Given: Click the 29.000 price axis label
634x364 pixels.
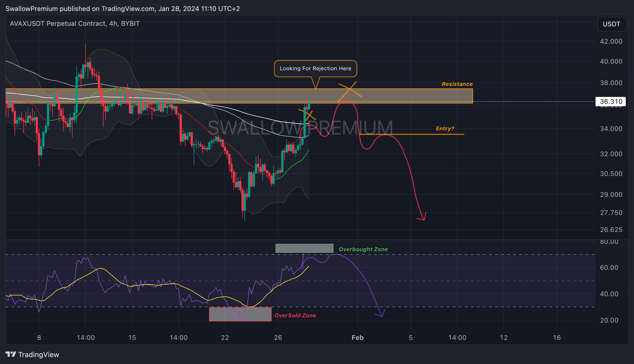Looking at the screenshot, I should (x=611, y=195).
